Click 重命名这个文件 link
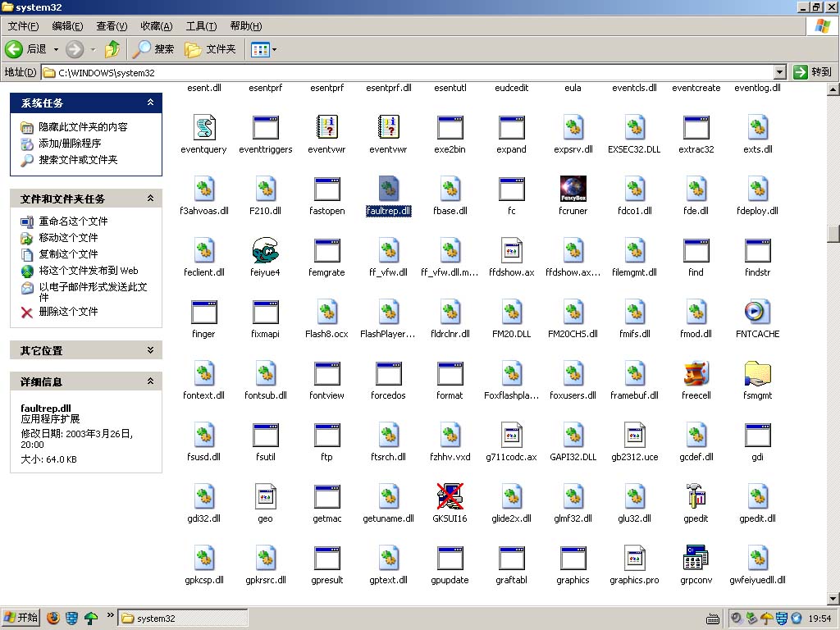This screenshot has width=840, height=630. coord(73,221)
